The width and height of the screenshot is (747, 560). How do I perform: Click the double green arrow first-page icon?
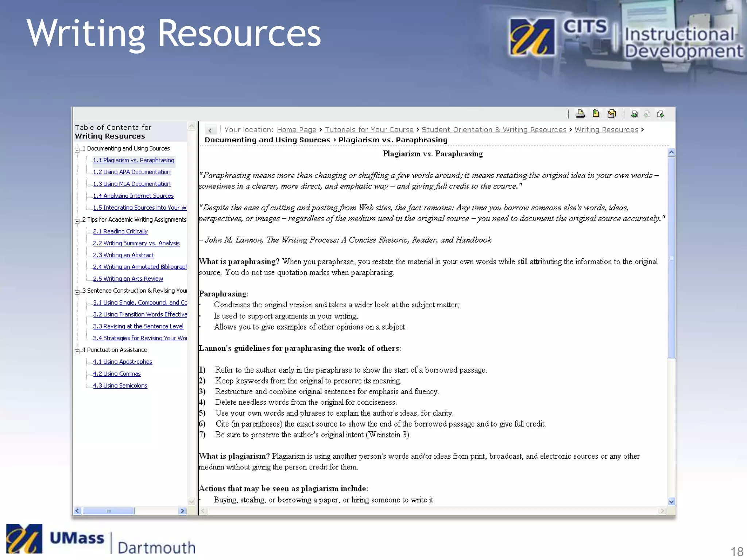pyautogui.click(x=634, y=114)
